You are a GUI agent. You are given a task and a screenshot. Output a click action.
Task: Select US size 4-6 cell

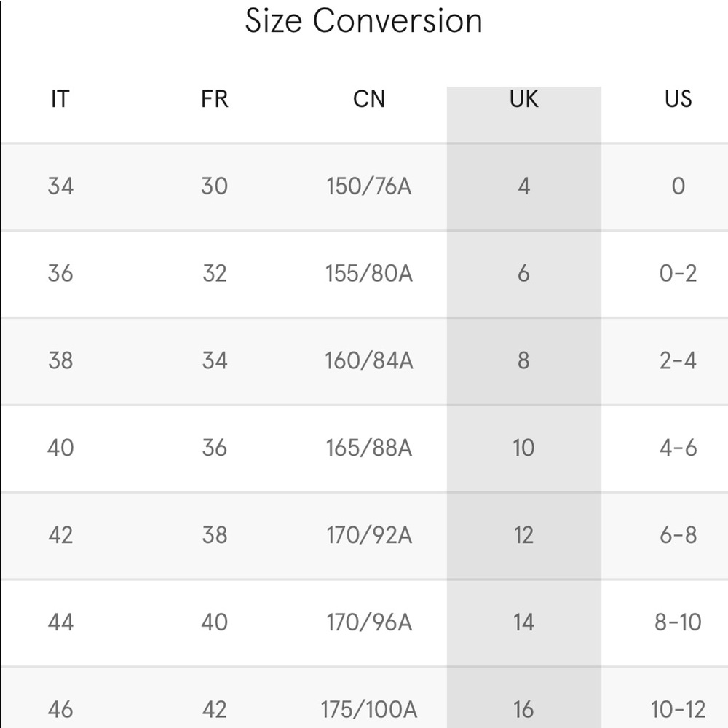point(678,448)
